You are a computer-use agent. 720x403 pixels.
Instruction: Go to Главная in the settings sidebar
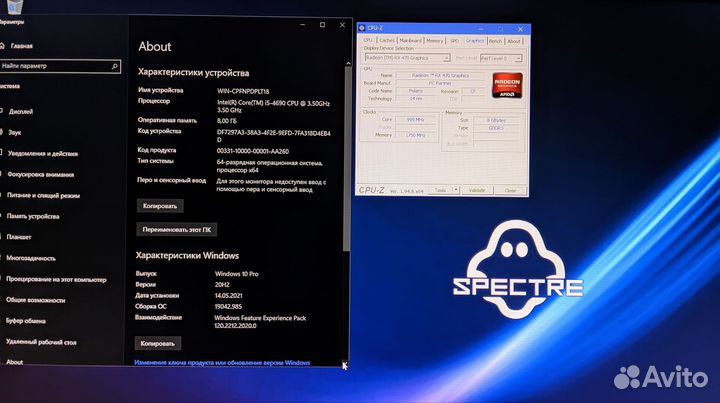pyautogui.click(x=22, y=46)
